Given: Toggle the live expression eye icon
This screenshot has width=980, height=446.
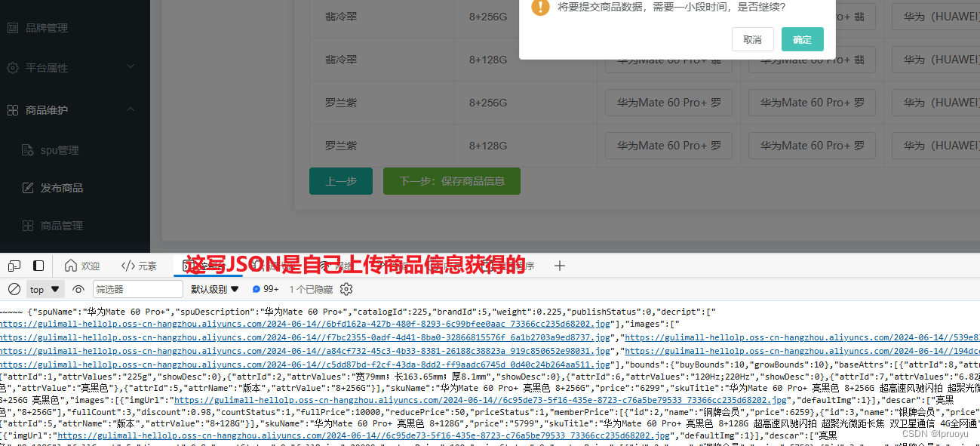Looking at the screenshot, I should point(78,289).
